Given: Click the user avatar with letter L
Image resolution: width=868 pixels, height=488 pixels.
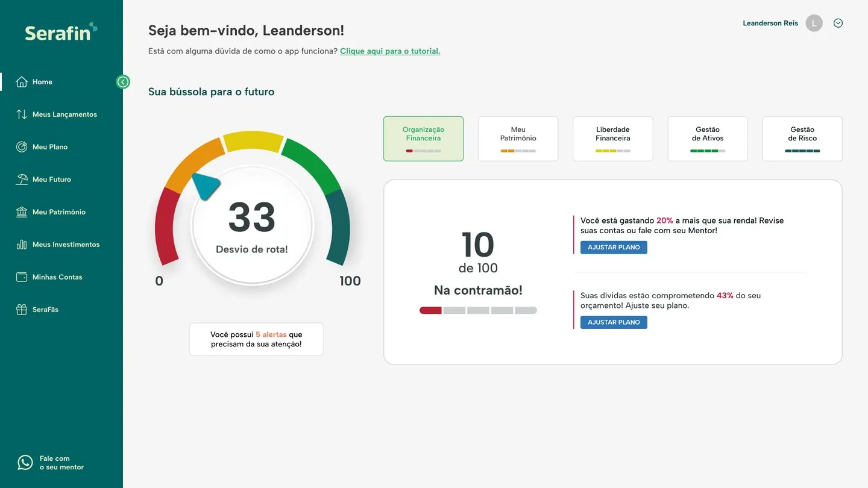Looking at the screenshot, I should (814, 23).
